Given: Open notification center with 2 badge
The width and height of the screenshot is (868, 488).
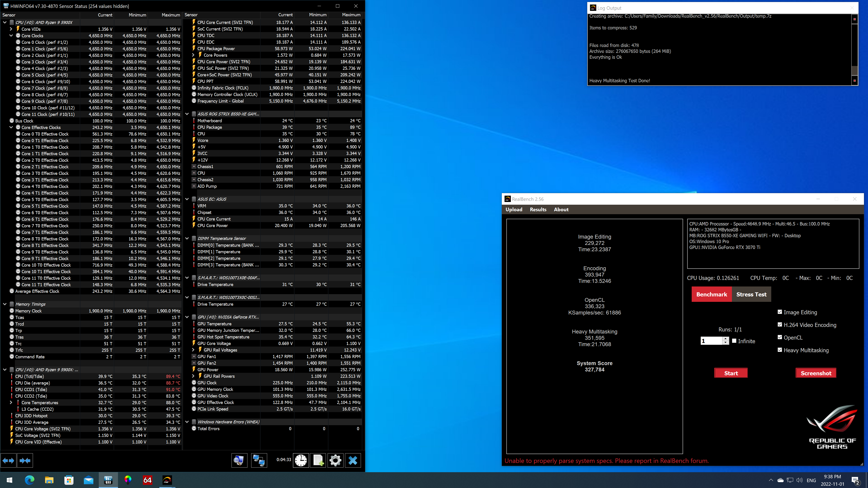Looking at the screenshot, I should click(x=855, y=480).
